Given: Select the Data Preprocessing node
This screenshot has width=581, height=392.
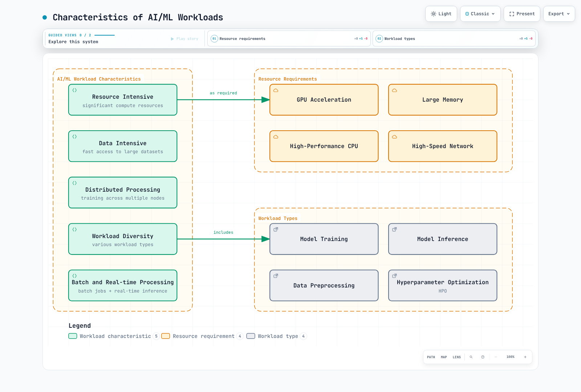Looking at the screenshot, I should tap(324, 285).
